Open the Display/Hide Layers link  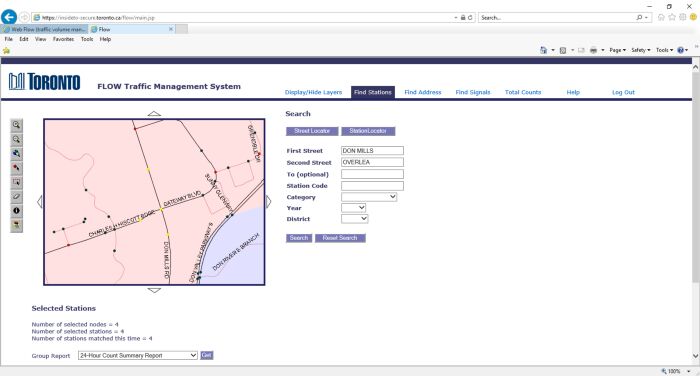click(313, 92)
